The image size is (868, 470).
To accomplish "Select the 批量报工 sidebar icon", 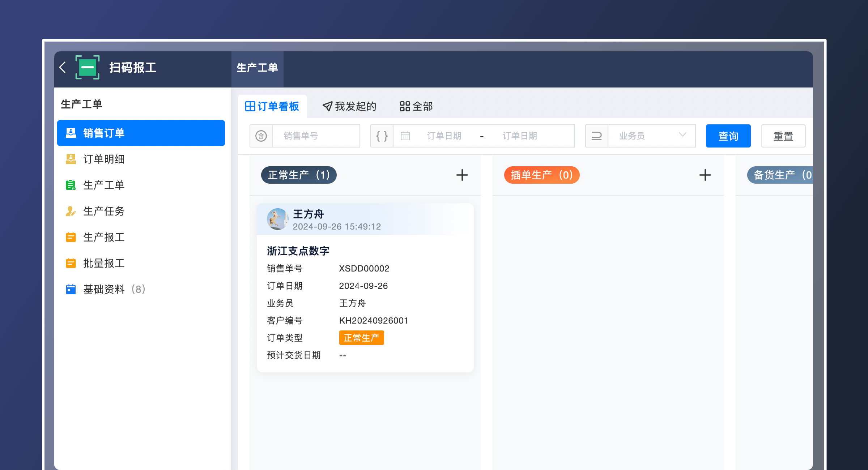I will pyautogui.click(x=71, y=263).
